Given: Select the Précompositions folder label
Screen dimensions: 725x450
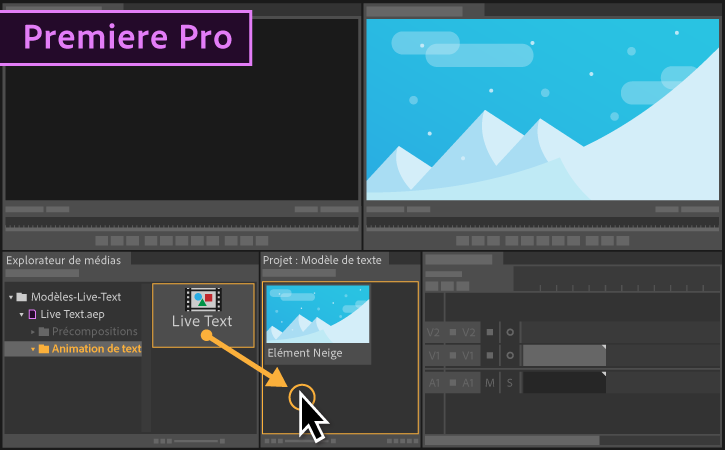Looking at the screenshot, I should tap(95, 332).
